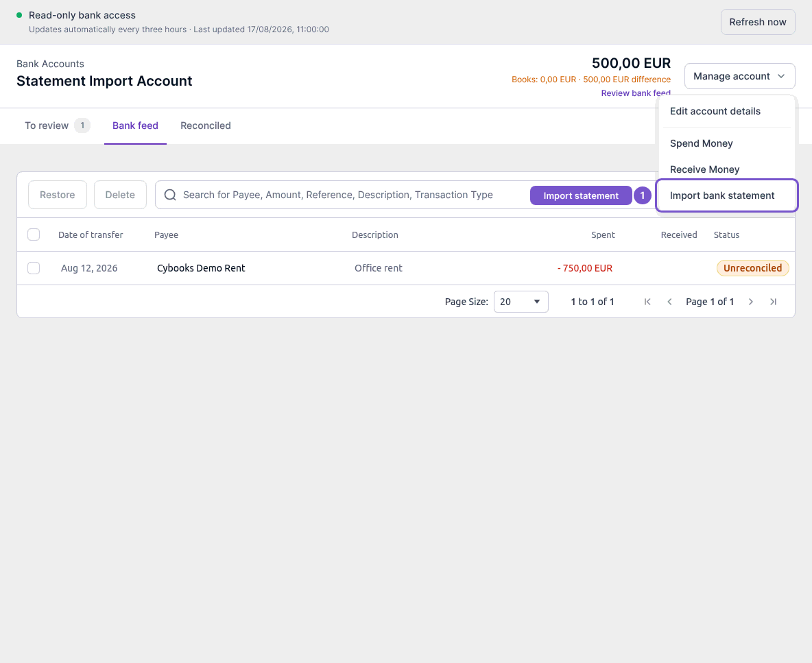812x663 pixels.
Task: Open the Review bank feed link
Action: [x=636, y=93]
